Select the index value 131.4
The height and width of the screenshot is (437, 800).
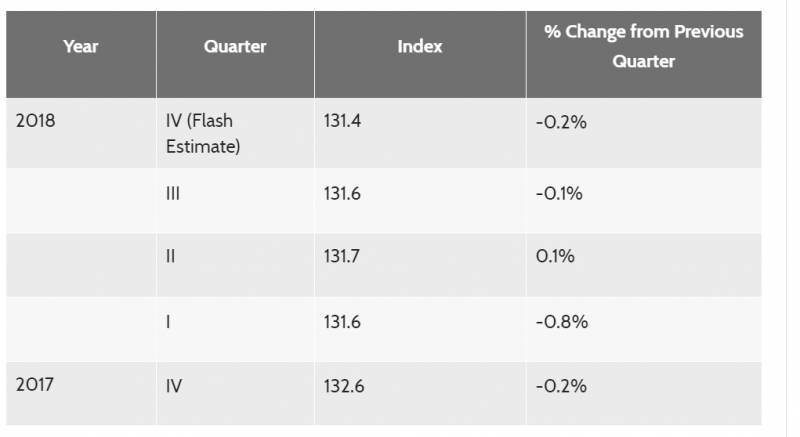coord(343,121)
